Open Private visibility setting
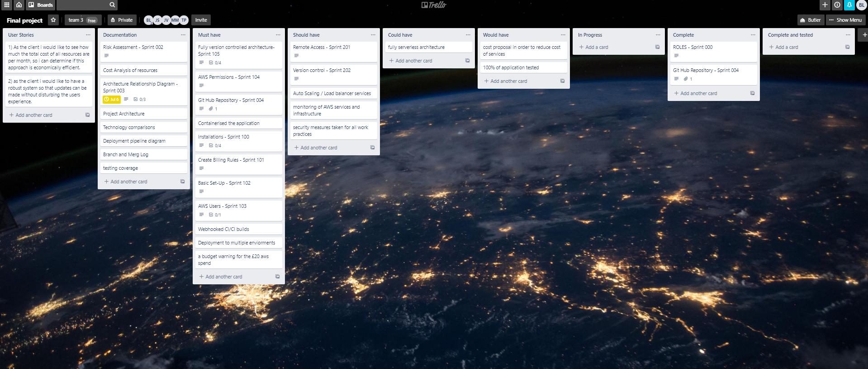 coord(122,20)
